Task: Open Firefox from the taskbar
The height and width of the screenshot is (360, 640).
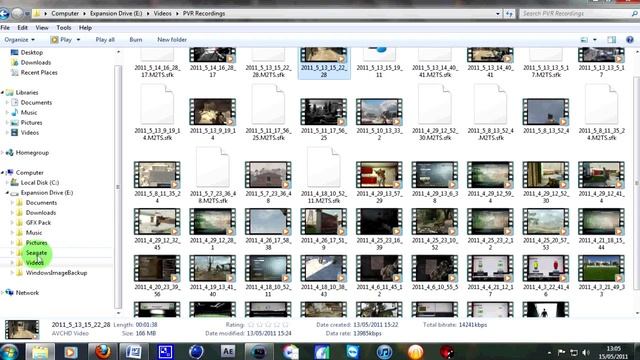Action: [102, 352]
